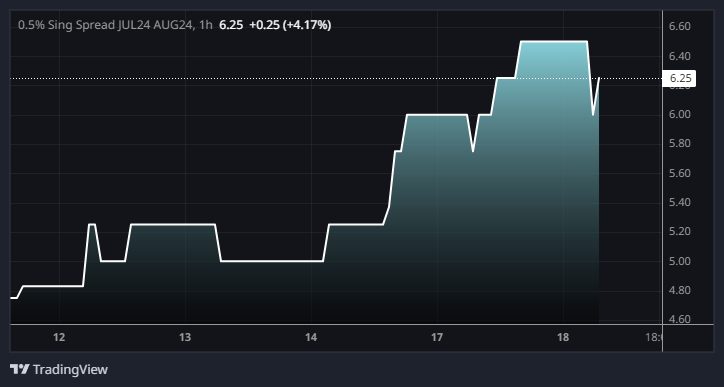Click price label 6.40 on price axis
The image size is (724, 387).
(680, 56)
